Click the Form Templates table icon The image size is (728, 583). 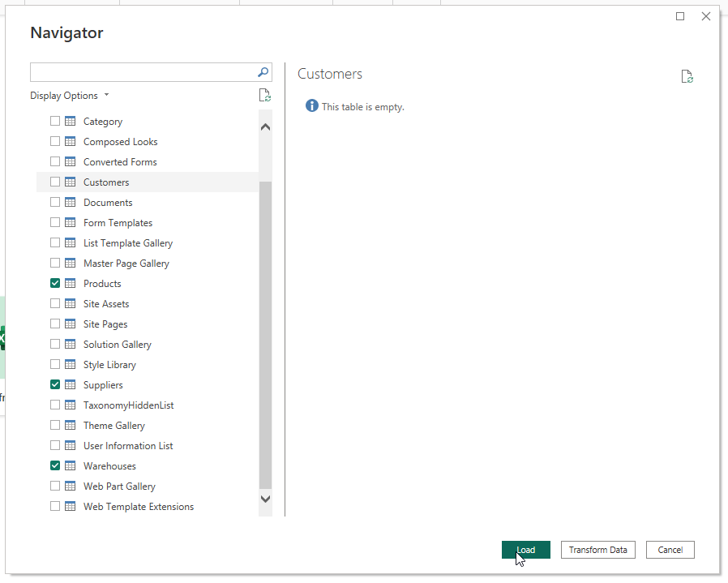pyautogui.click(x=70, y=222)
